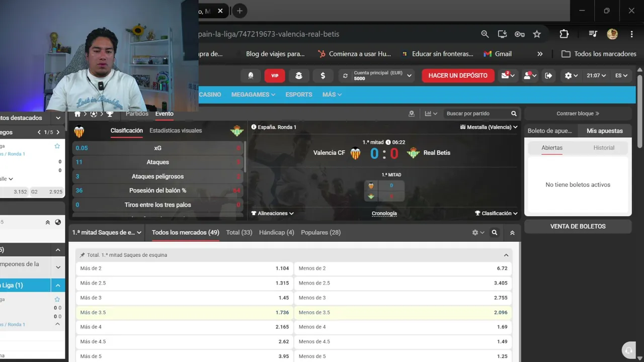
Task: Click the VENTA DE BOLETOS button
Action: point(578,226)
